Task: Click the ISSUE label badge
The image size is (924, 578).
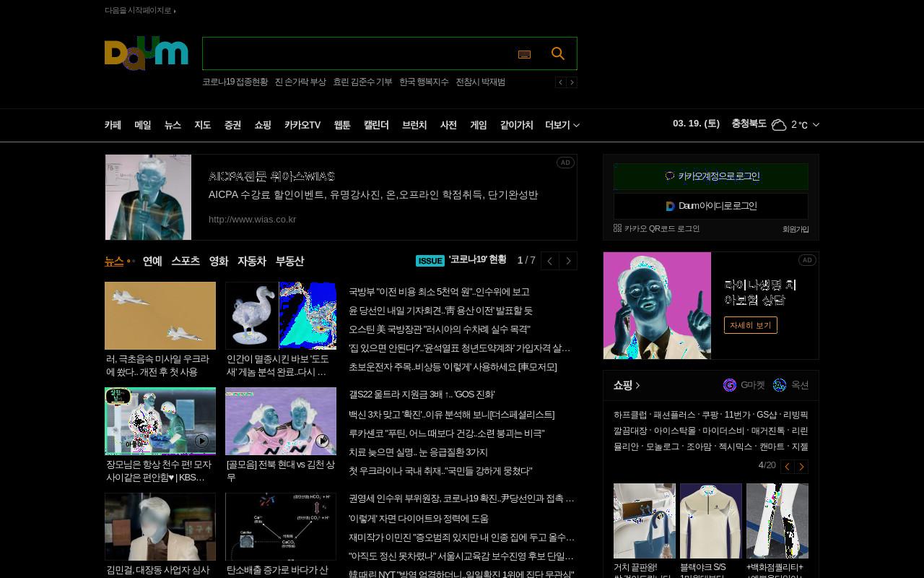Action: tap(430, 261)
